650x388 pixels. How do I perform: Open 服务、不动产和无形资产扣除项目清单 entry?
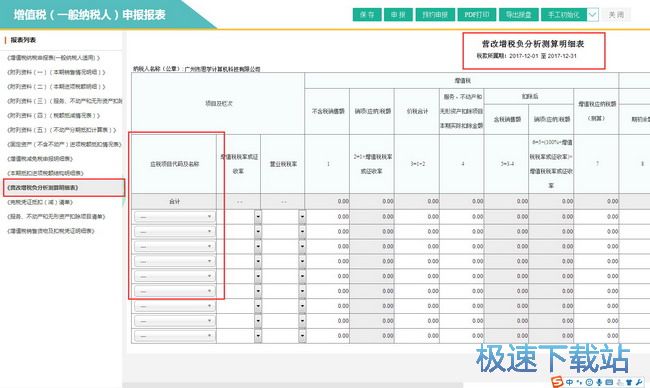click(x=56, y=216)
